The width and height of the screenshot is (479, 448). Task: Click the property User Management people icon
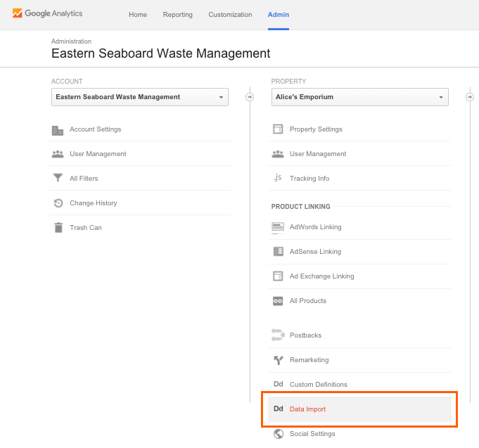(x=278, y=154)
